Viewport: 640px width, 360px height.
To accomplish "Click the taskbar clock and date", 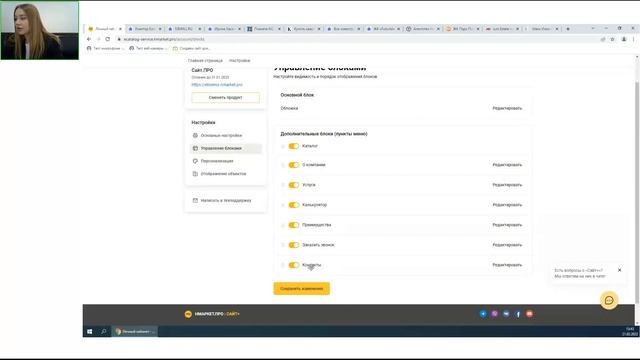I will click(629, 331).
